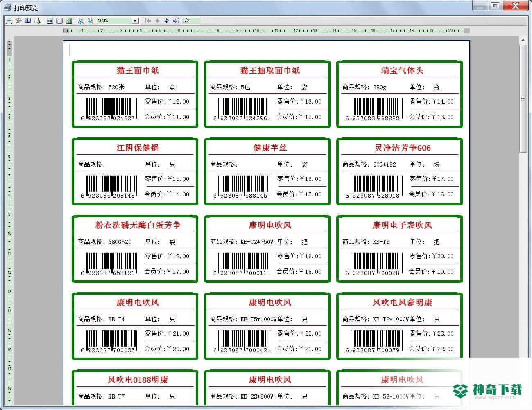
Task: Select page width view icon
Action: point(50,20)
